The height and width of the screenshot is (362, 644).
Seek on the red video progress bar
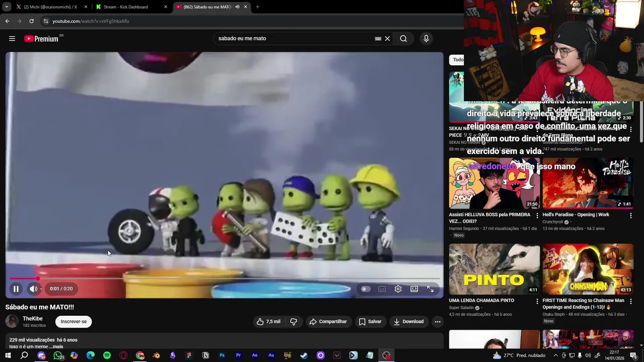pos(224,278)
